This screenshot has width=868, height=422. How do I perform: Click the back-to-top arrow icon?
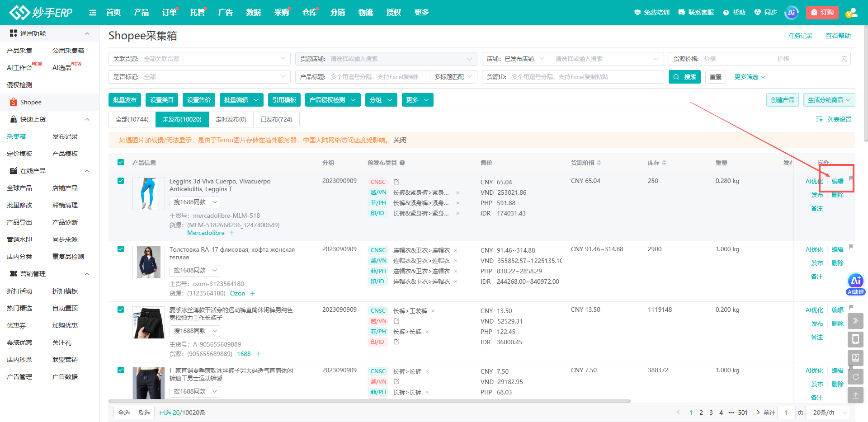click(x=855, y=395)
